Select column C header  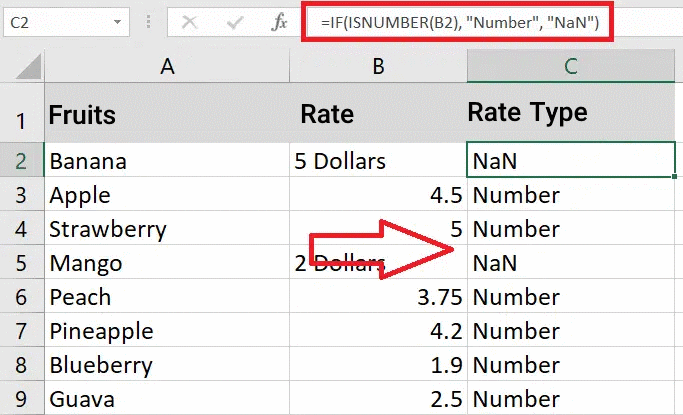tap(572, 66)
